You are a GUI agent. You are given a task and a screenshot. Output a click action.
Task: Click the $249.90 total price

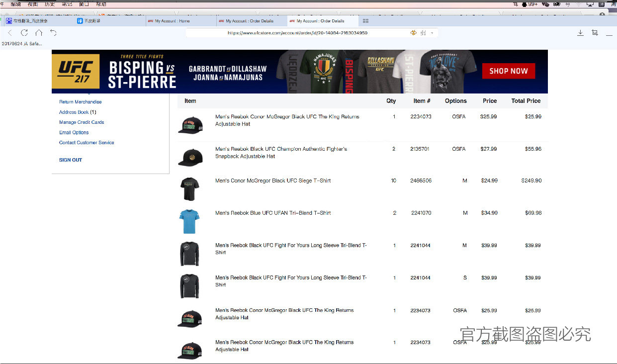pos(531,181)
